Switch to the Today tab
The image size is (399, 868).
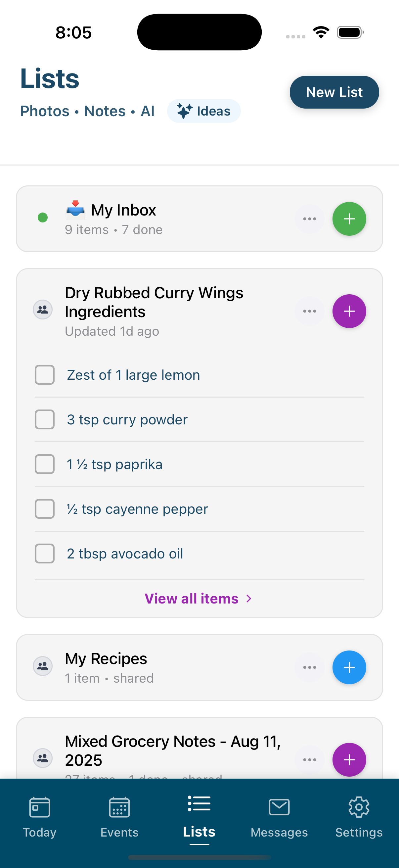(40, 817)
